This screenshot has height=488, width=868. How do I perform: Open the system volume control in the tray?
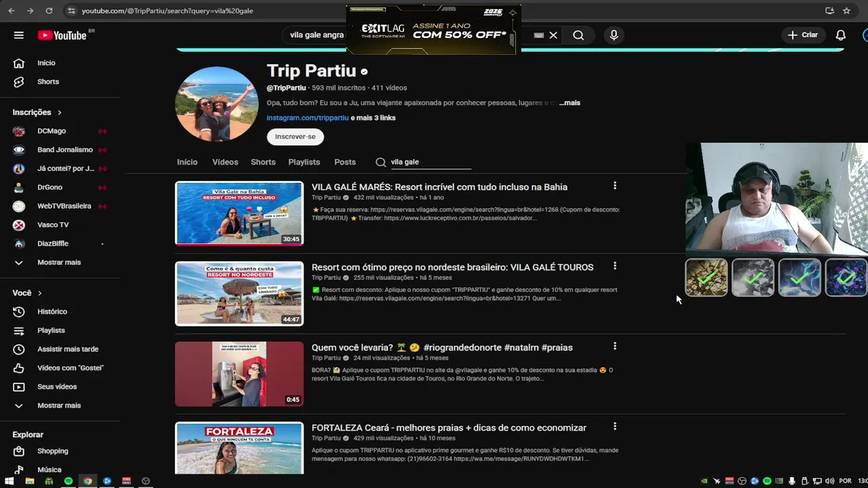830,481
